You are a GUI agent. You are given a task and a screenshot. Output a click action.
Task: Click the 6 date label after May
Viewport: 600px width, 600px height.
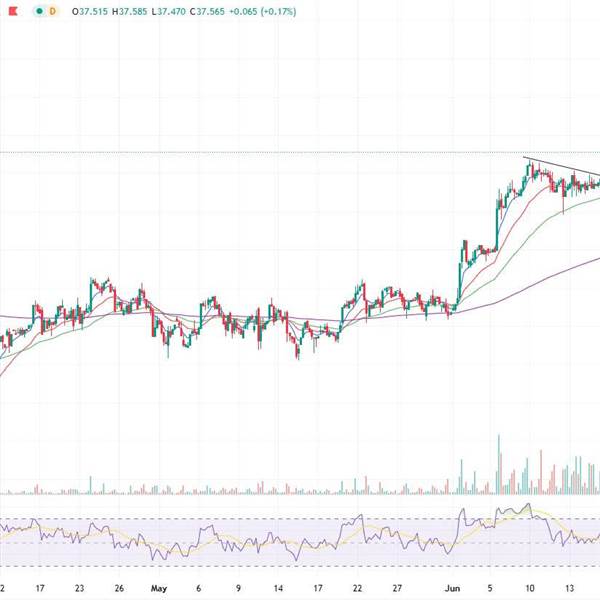[198, 588]
